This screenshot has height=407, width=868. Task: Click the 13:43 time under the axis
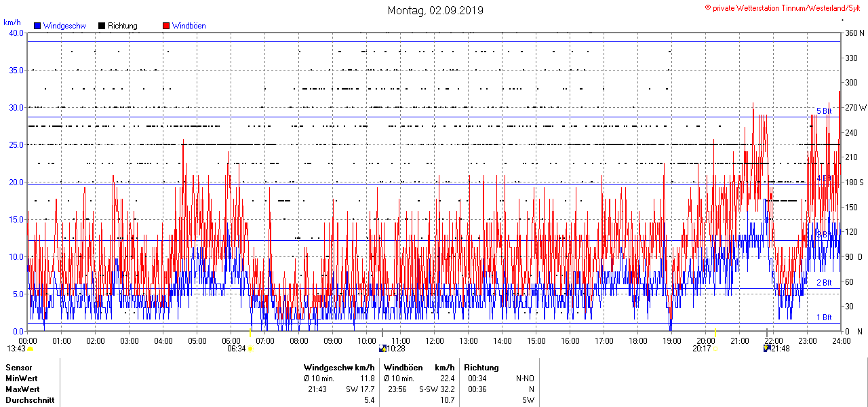16,349
